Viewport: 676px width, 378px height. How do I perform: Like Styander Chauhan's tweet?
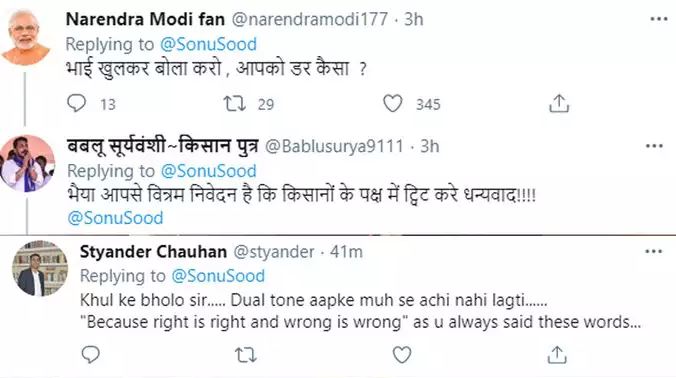pos(402,355)
